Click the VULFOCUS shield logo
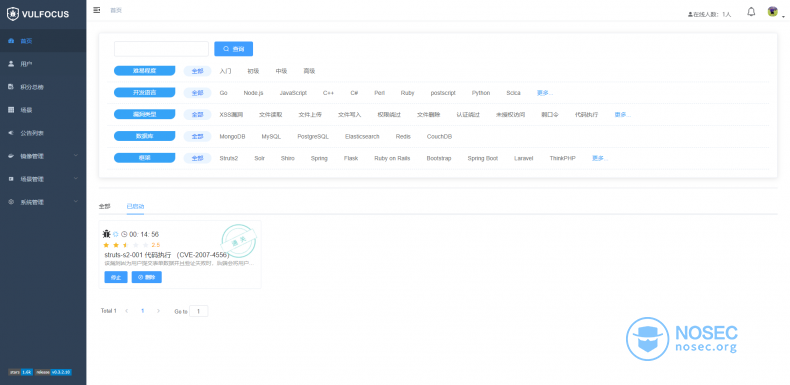The image size is (790, 385). (x=13, y=14)
